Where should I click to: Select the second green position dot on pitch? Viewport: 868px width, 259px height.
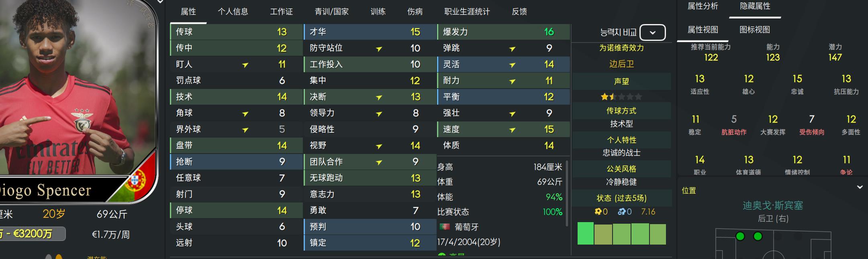click(x=758, y=236)
